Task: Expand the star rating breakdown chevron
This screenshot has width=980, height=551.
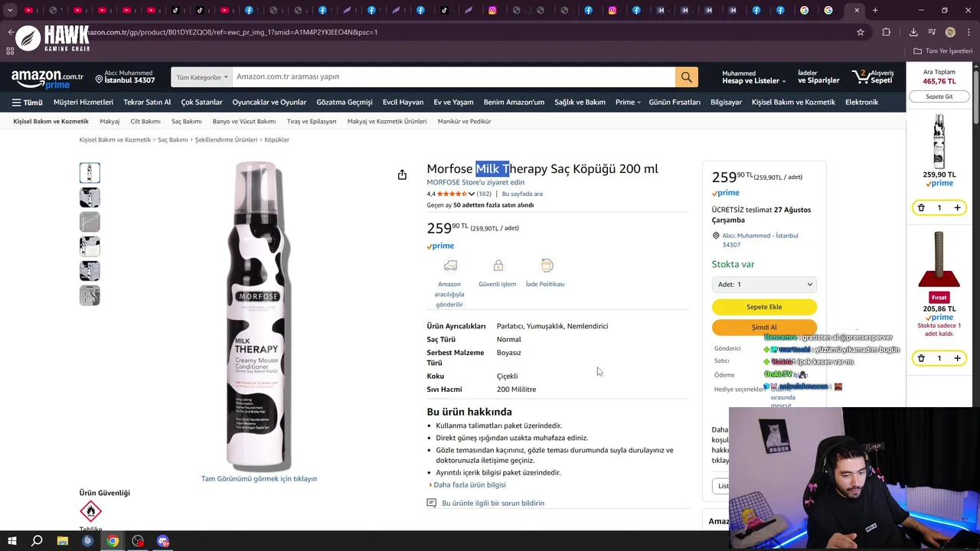Action: click(472, 194)
